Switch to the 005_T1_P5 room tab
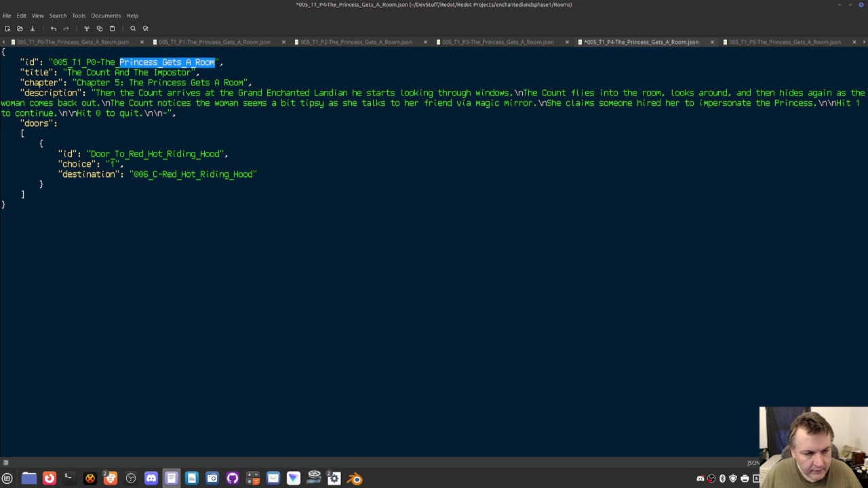Screen dimensions: 868x488 785,42
